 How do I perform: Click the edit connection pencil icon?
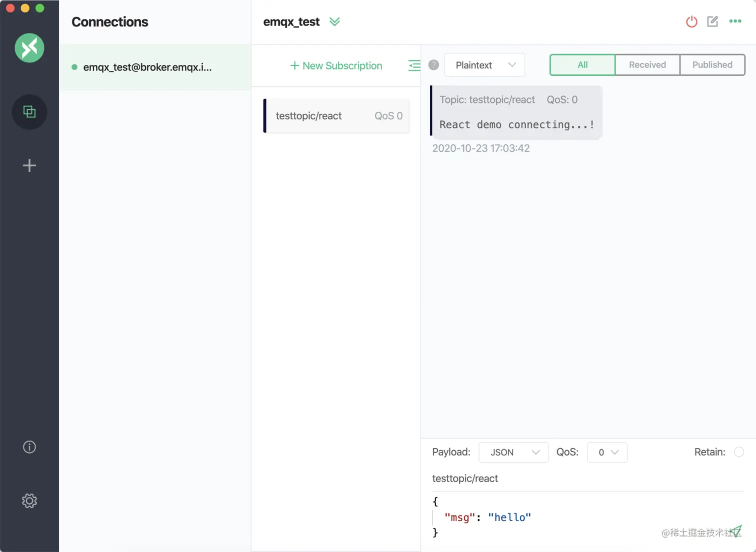click(712, 21)
